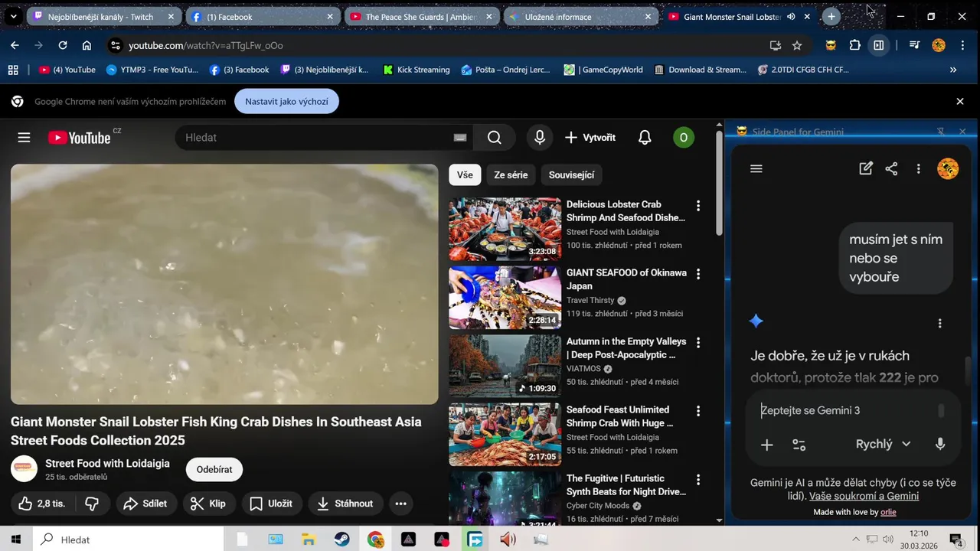Open Delicious Lobster Crab video thumbnail
The image size is (980, 551).
click(505, 229)
